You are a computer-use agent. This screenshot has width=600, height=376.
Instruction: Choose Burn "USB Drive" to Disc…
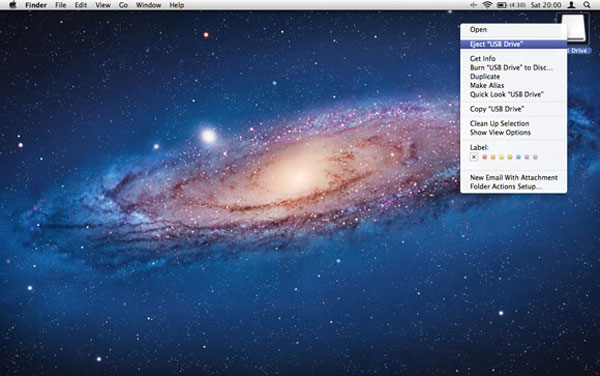(x=514, y=67)
